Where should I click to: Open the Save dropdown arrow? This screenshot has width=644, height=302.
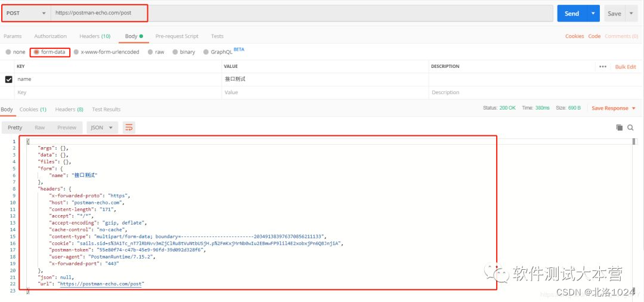[631, 14]
